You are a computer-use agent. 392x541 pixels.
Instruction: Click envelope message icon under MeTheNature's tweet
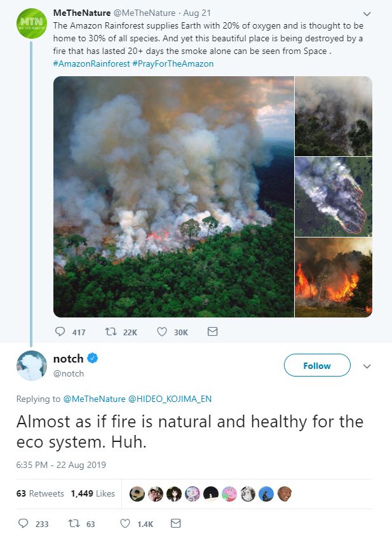213,331
